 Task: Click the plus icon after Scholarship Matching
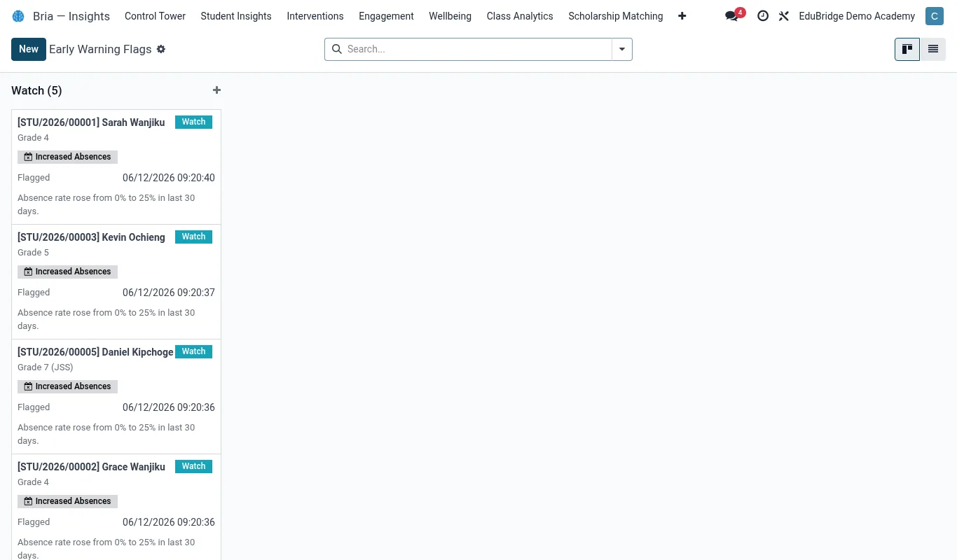point(682,16)
